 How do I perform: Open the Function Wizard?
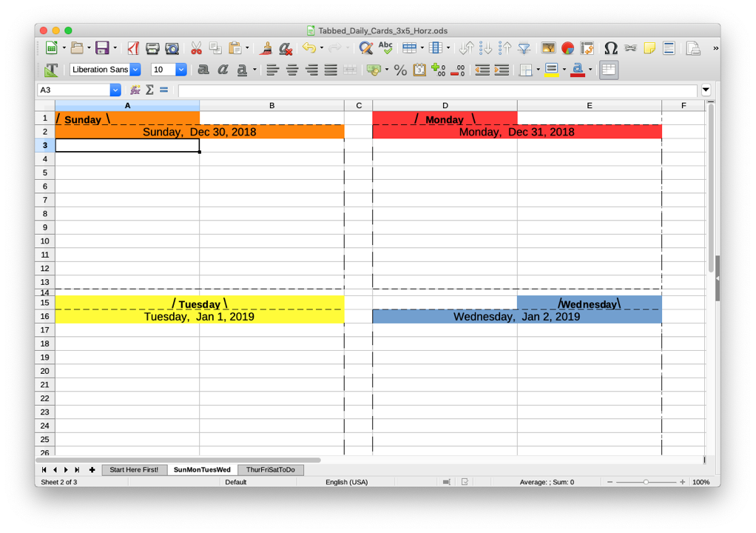click(x=135, y=90)
